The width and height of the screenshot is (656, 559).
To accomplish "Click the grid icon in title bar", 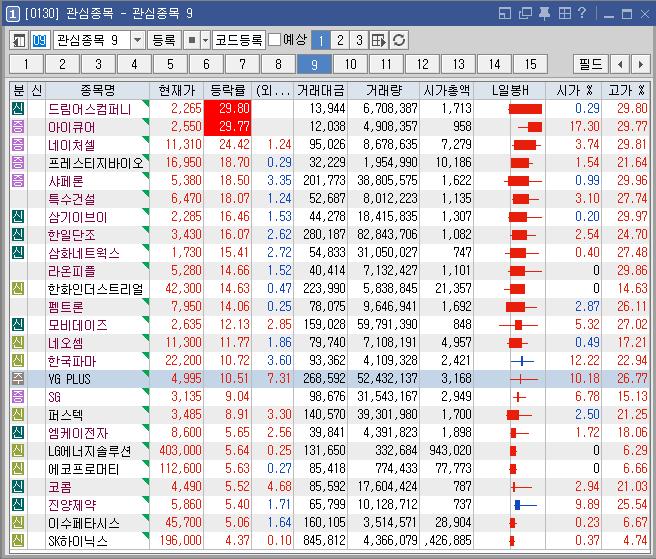I will pyautogui.click(x=564, y=13).
